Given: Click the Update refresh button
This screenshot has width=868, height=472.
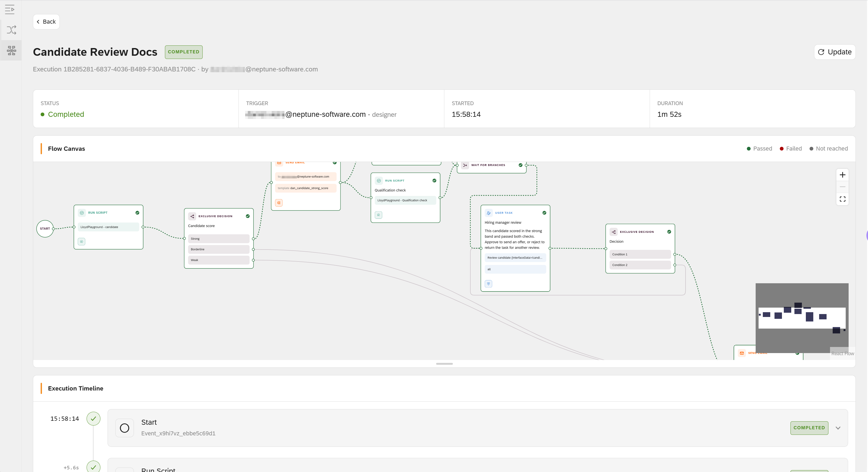Looking at the screenshot, I should (x=835, y=52).
